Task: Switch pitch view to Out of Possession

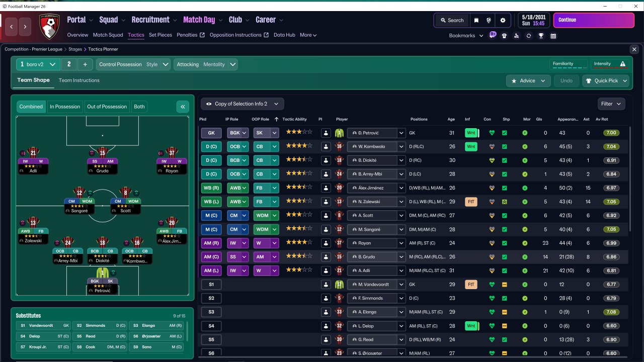Action: [107, 107]
